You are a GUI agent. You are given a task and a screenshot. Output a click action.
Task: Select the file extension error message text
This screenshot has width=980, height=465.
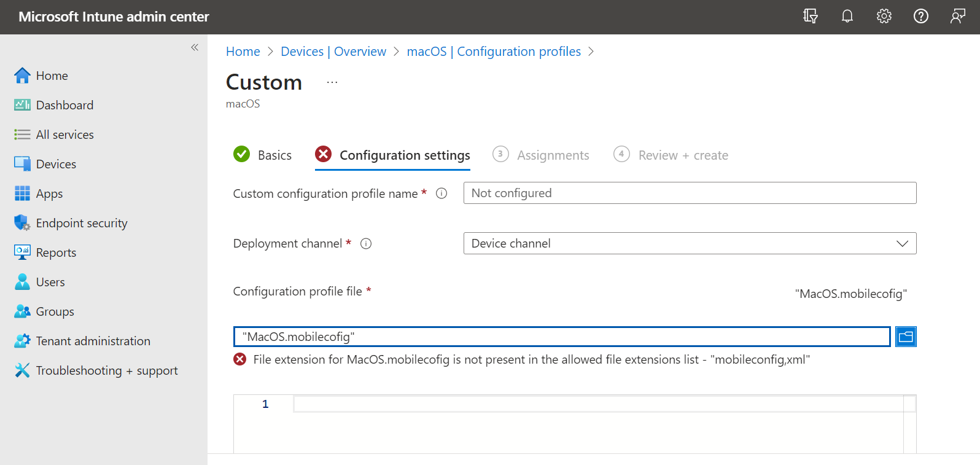pyautogui.click(x=532, y=359)
